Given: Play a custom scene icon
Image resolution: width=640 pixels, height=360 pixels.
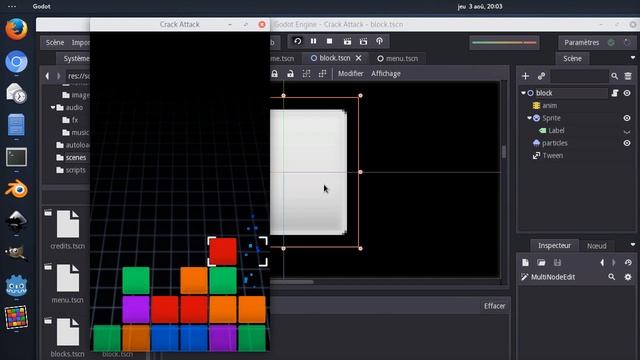Looking at the screenshot, I should pyautogui.click(x=363, y=41).
